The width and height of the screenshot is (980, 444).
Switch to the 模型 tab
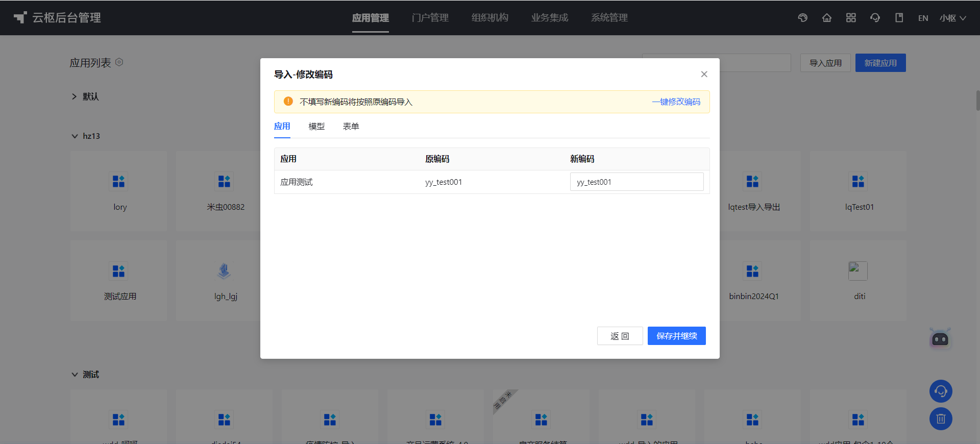tap(316, 127)
